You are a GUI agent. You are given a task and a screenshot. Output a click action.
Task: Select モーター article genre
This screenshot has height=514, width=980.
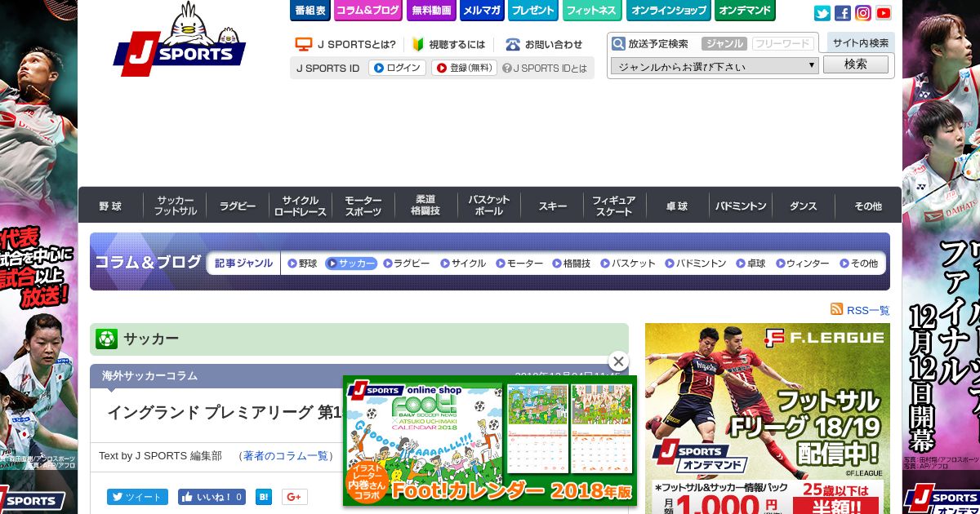click(x=519, y=263)
